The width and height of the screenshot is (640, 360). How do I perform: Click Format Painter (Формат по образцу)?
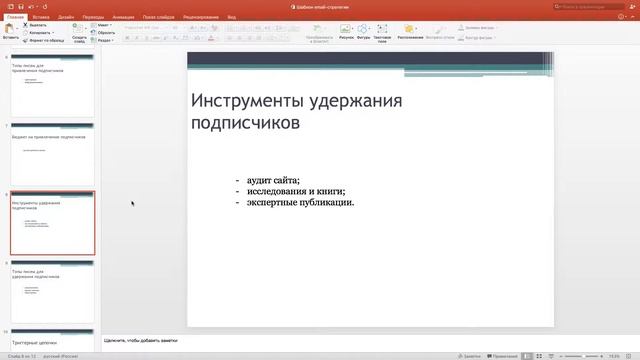click(x=44, y=40)
